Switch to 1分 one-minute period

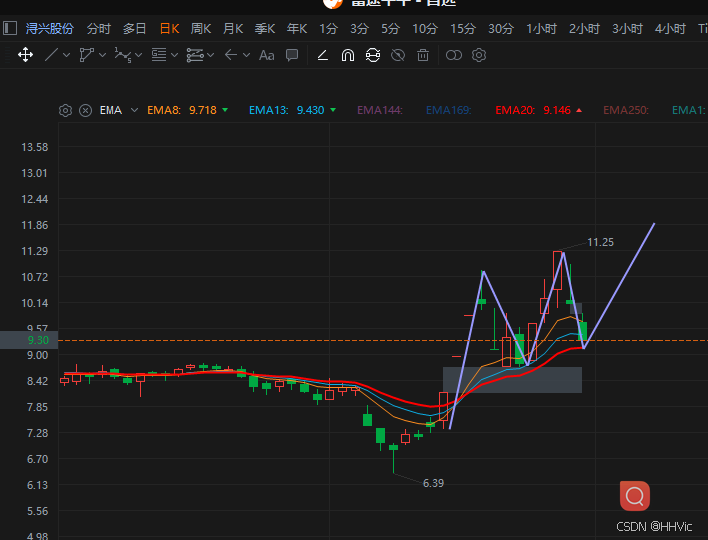(x=328, y=28)
